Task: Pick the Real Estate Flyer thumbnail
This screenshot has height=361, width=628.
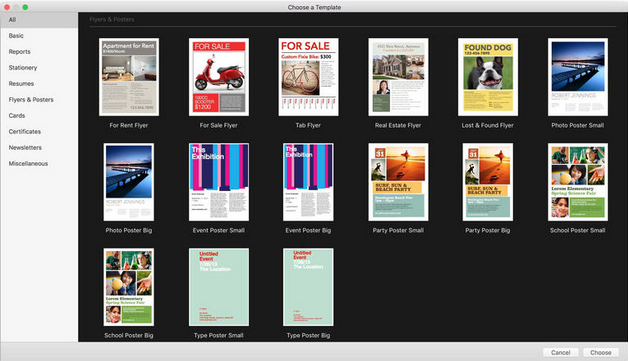Action: (398, 77)
